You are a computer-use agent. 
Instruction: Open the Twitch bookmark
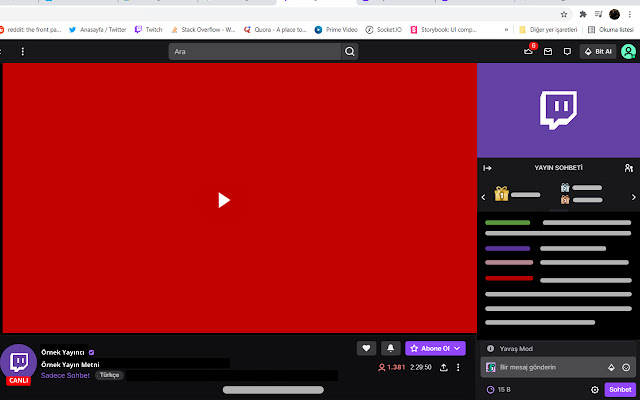point(149,29)
